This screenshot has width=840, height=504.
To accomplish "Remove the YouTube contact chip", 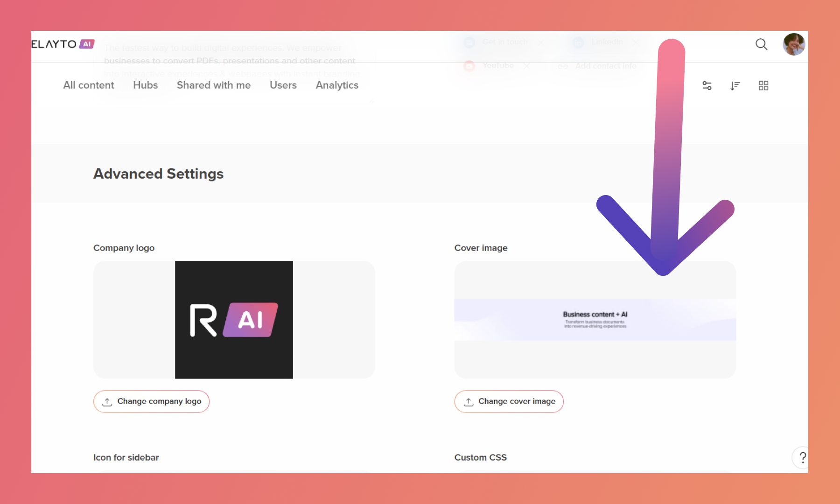I will 526,66.
